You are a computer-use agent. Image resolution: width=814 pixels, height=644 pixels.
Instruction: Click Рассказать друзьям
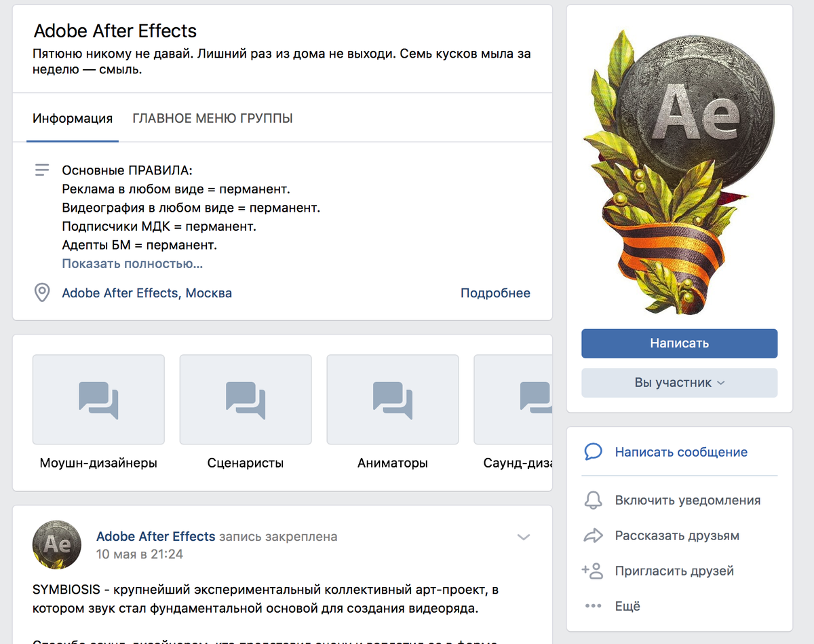[x=677, y=535]
